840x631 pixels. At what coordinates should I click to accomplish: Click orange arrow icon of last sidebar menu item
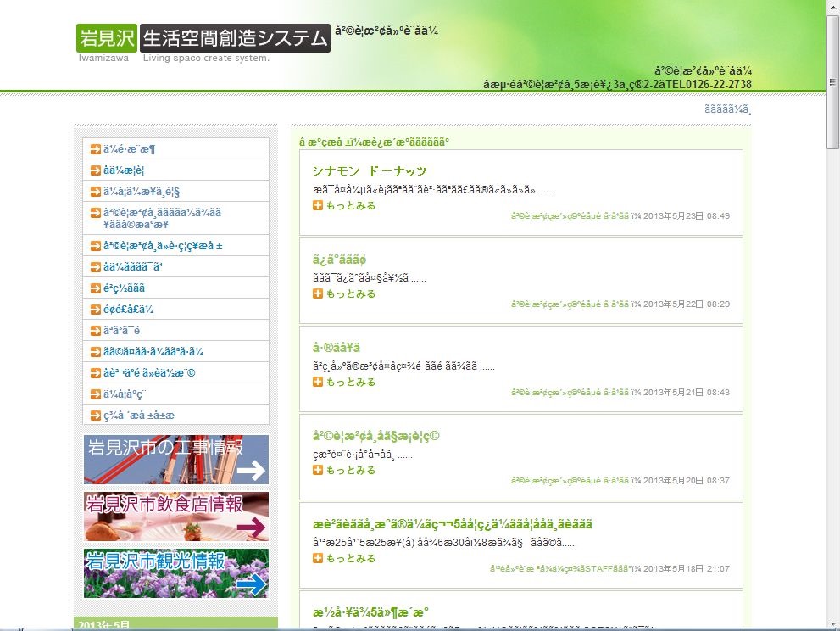(x=95, y=415)
